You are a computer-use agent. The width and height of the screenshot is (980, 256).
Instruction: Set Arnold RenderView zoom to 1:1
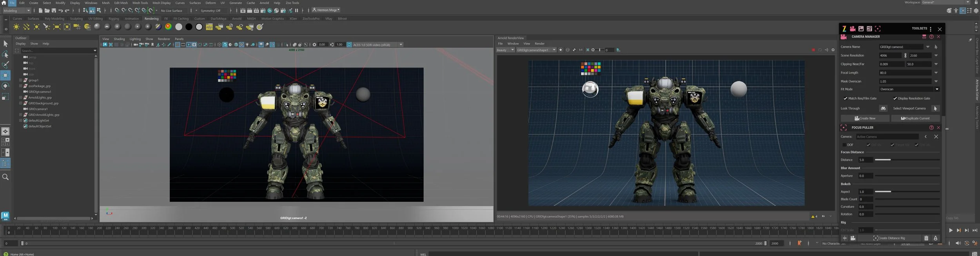(581, 50)
